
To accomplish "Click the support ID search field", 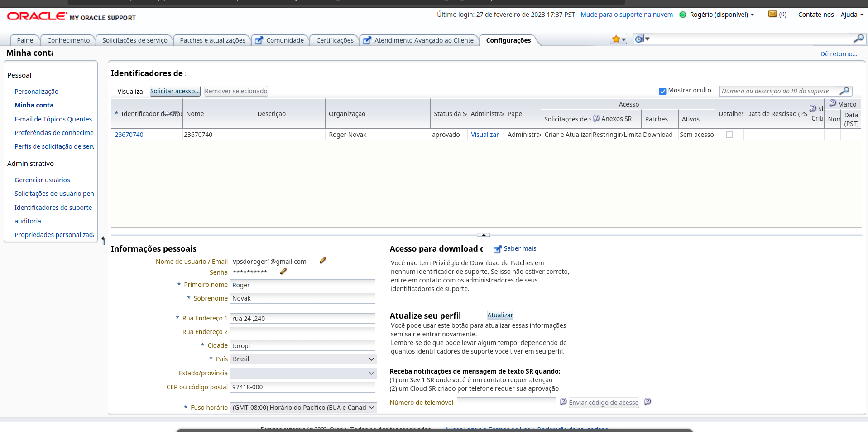I will coord(779,91).
